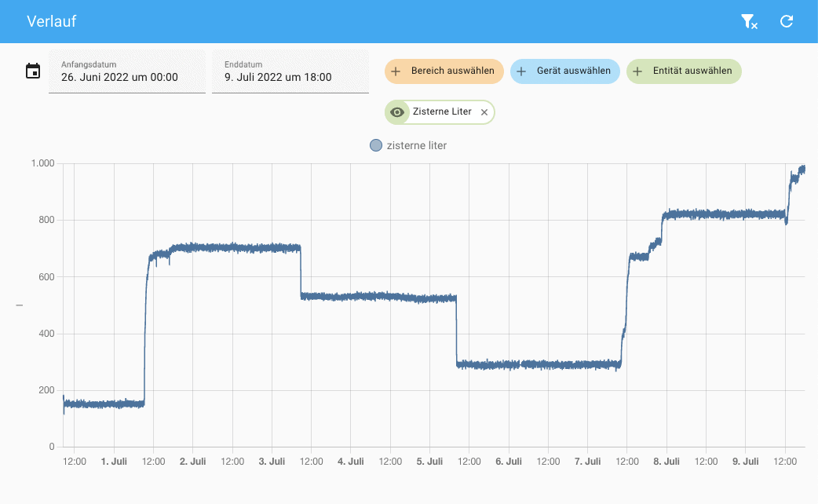Click the 1. Juli label on x-axis
818x504 pixels.
pos(114,462)
